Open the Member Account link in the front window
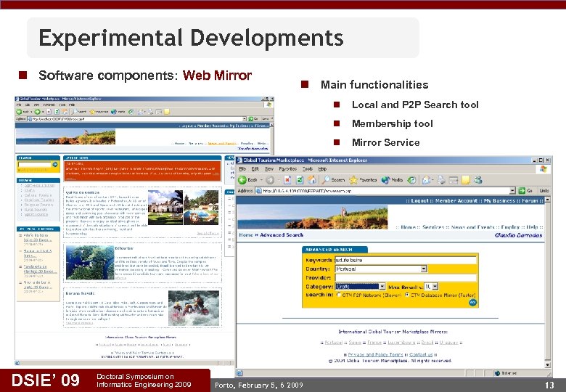Viewport: 566px width, 392px height. click(456, 200)
